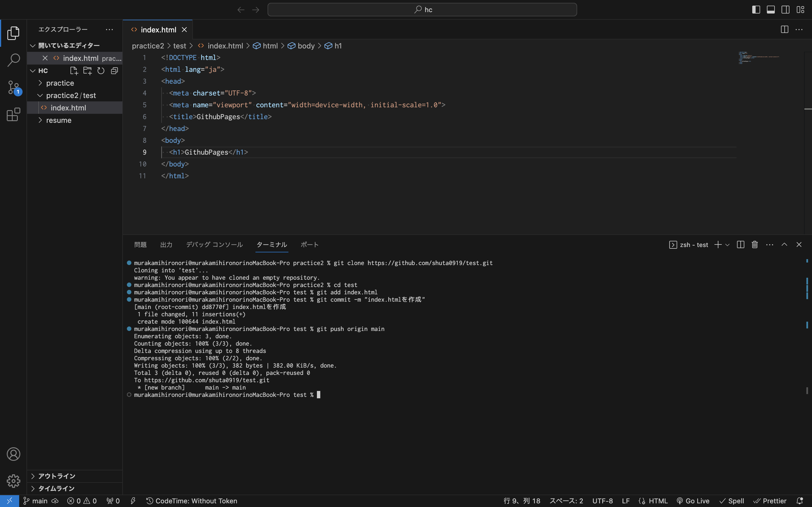Toggle the bottom panel visibility
This screenshot has height=507, width=812.
pyautogui.click(x=771, y=10)
